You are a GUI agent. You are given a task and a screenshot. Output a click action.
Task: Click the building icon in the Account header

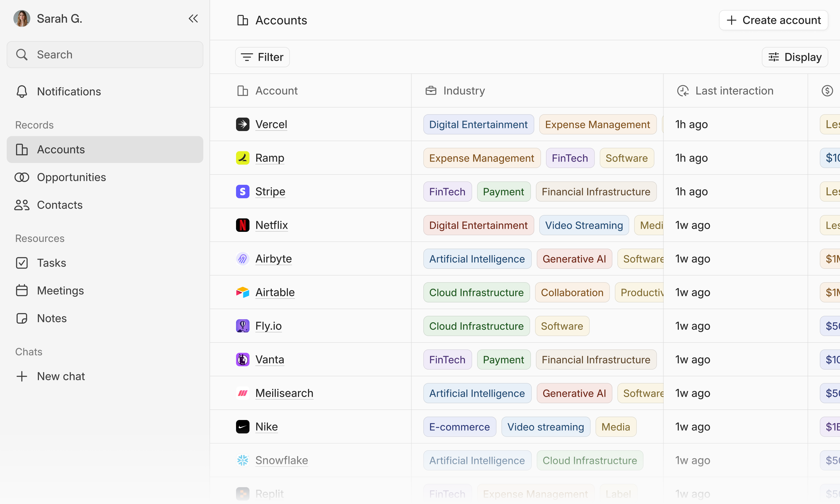pos(243,91)
